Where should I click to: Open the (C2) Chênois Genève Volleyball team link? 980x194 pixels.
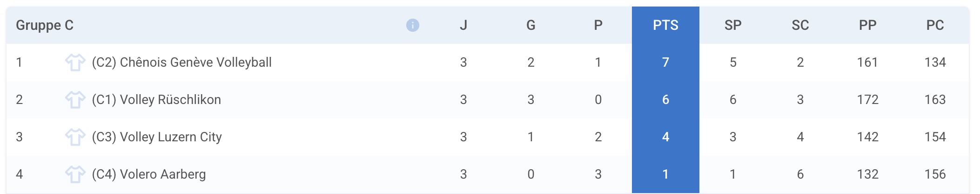[x=181, y=62]
